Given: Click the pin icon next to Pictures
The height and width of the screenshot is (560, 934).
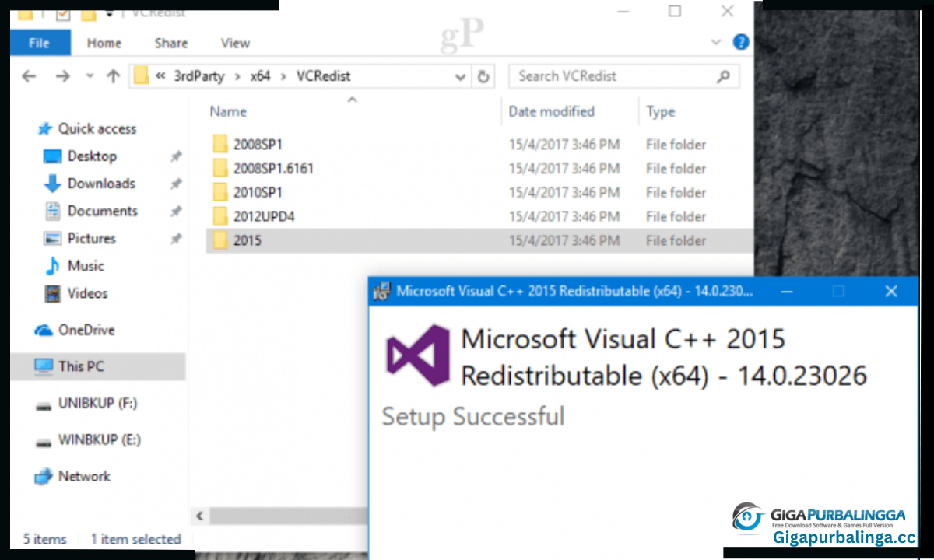Looking at the screenshot, I should click(176, 239).
